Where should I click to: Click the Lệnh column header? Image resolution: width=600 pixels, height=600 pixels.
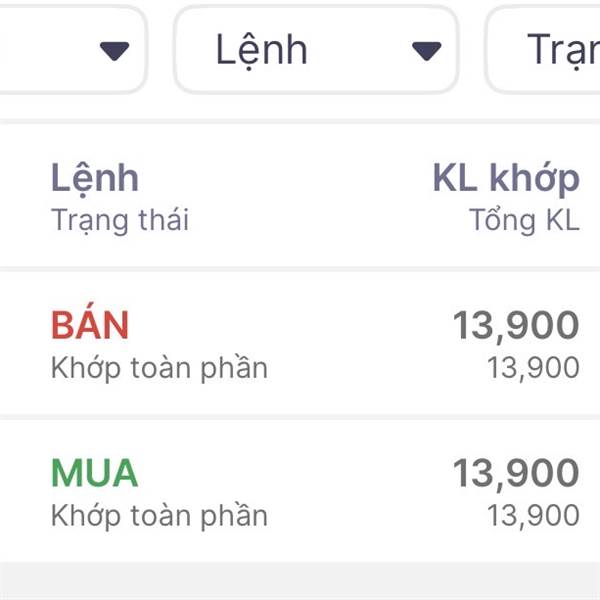click(95, 179)
